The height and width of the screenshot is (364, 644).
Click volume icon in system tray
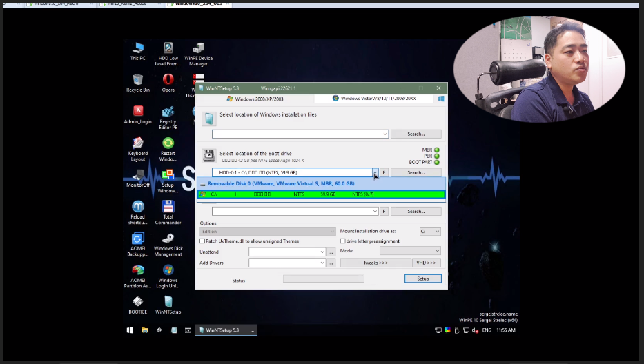475,330
